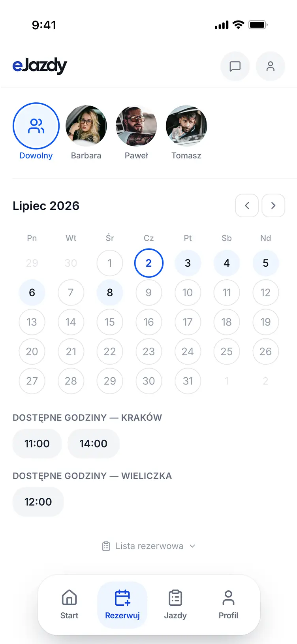Select the Rezerwuj calendar tab

tap(122, 605)
